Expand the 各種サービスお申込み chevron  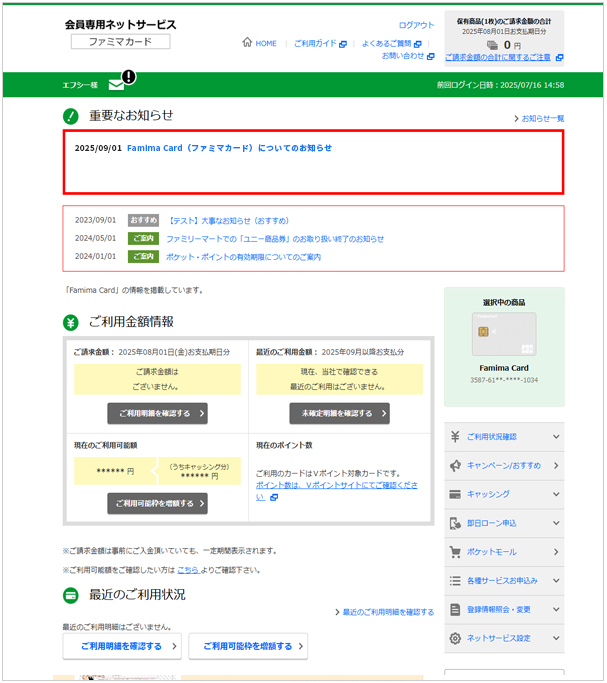(x=556, y=581)
